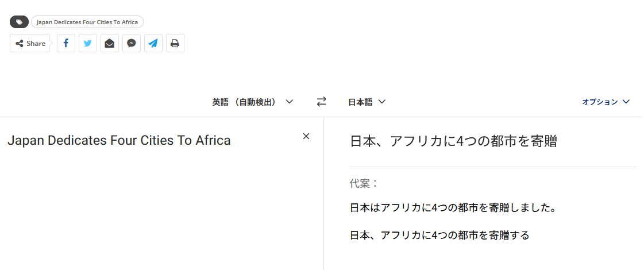Select the main translation 日本、アフリカに4つの都市を寄贈
This screenshot has width=644, height=270.
pyautogui.click(x=453, y=141)
